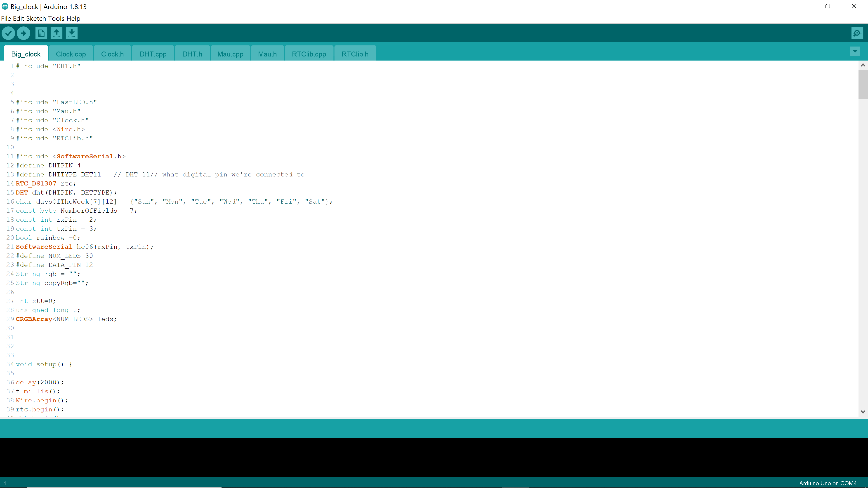Screen dimensions: 868x488
Task: Upload the sketch to the board
Action: tap(23, 33)
